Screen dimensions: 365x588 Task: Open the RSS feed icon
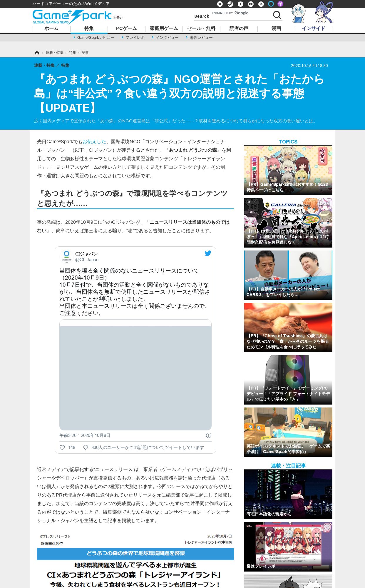261,4
